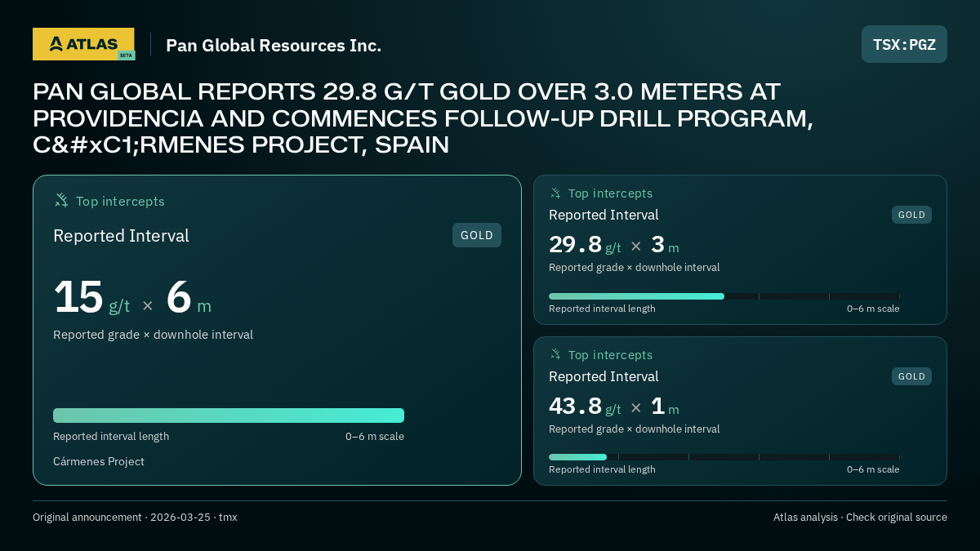Click the GOLD badge in the 29.8 g/t card
This screenshot has height=551, width=980.
(911, 215)
